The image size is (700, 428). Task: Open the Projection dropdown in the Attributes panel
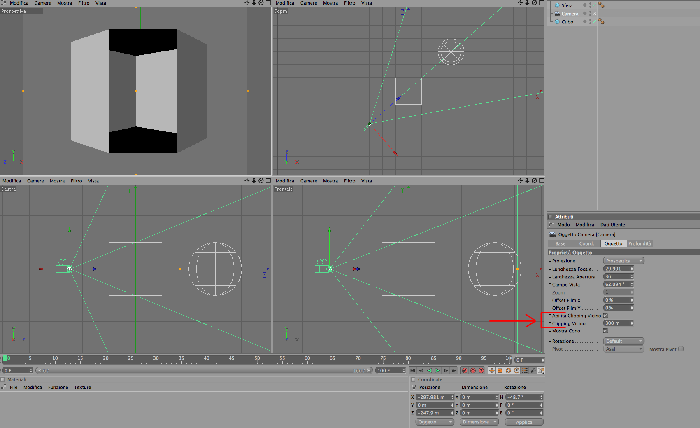[623, 261]
